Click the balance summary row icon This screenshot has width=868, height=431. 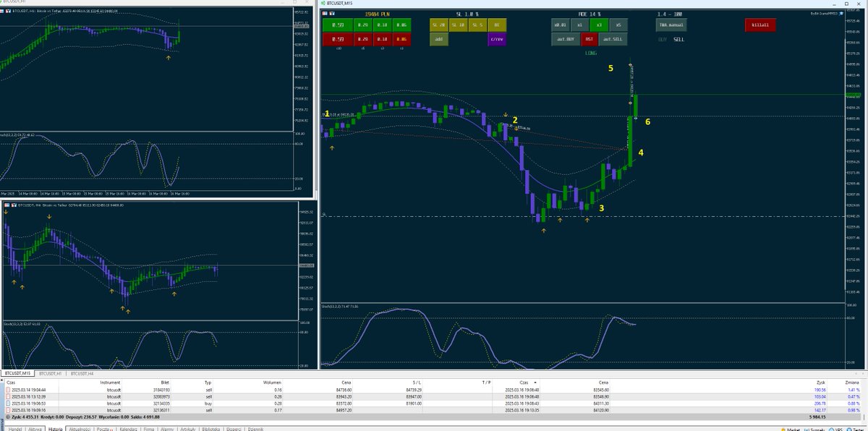click(x=7, y=417)
